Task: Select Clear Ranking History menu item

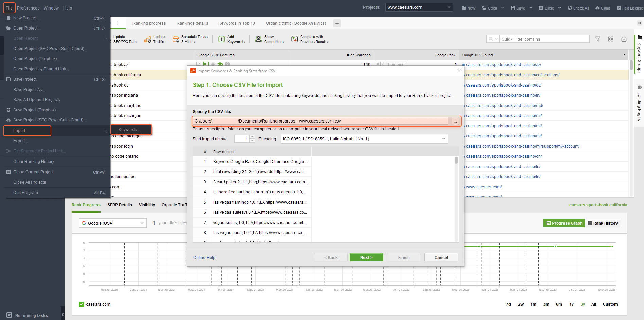Action: click(34, 162)
